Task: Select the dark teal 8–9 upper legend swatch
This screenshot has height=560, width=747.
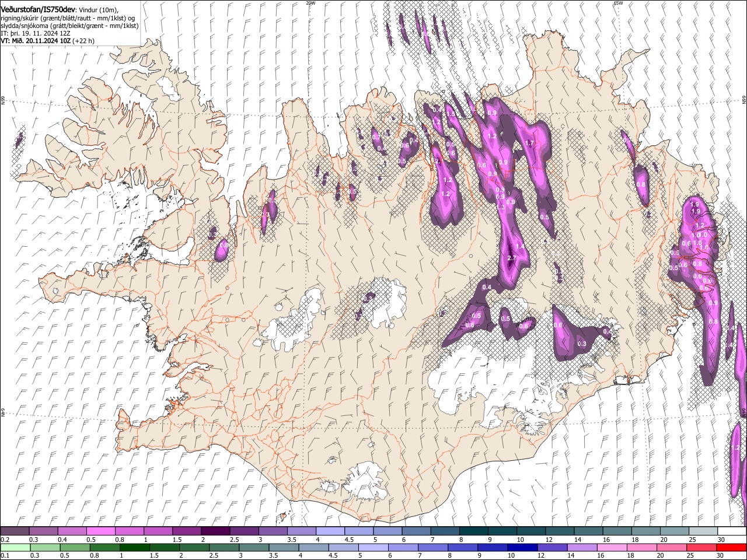Action: [473, 531]
